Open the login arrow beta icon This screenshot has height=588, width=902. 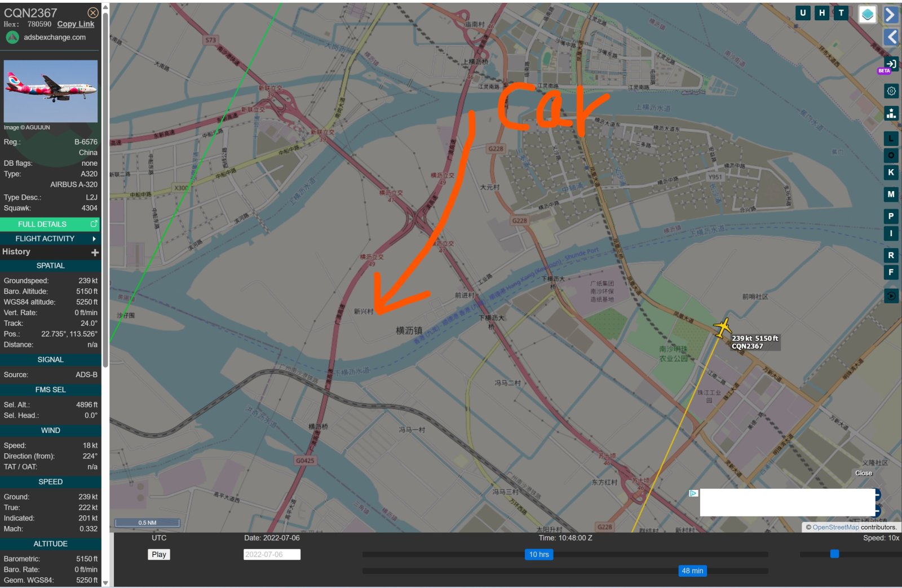(x=891, y=64)
